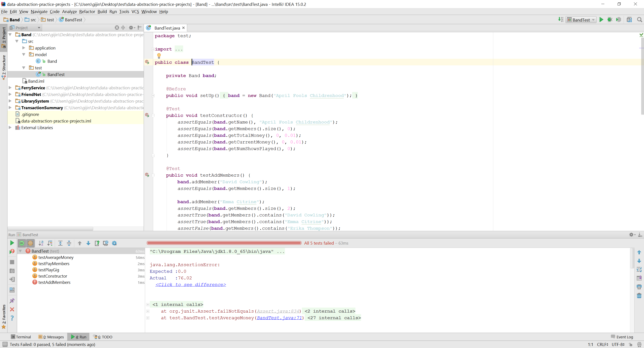Click the Debug BandTest bug icon
Image resolution: width=644 pixels, height=348 pixels.
610,20
